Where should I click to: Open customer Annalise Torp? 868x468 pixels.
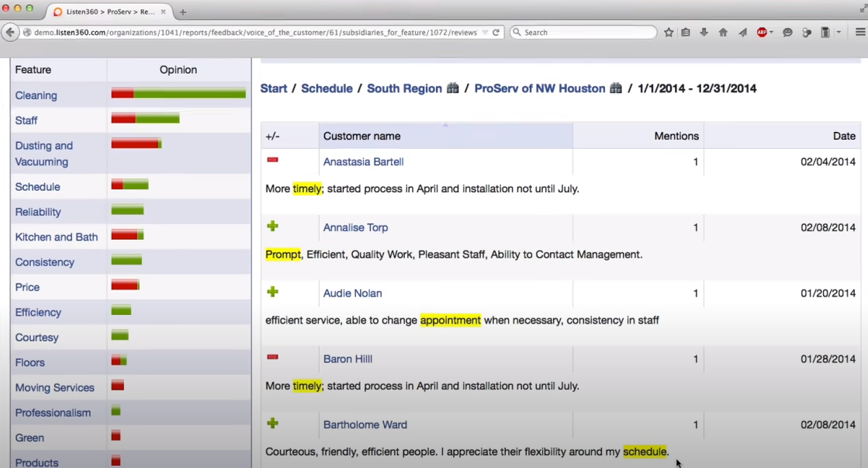tap(355, 227)
